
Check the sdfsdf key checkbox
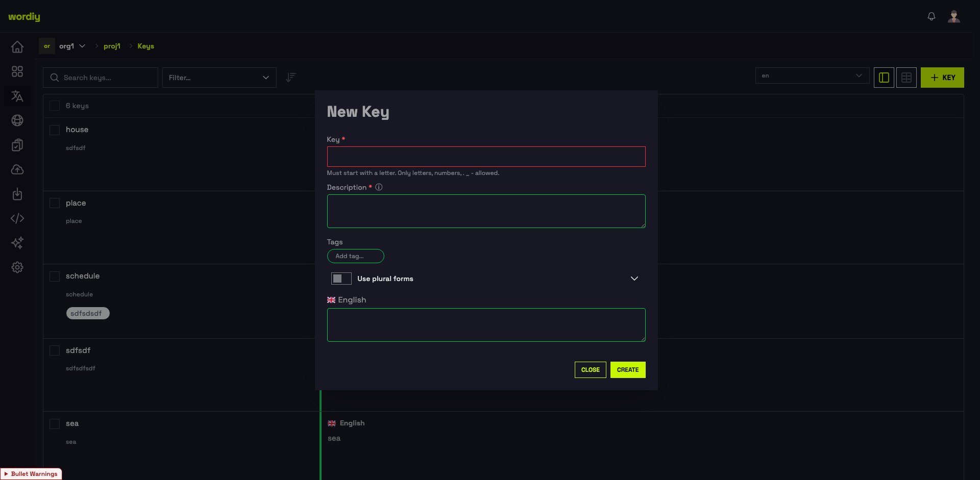click(x=55, y=350)
